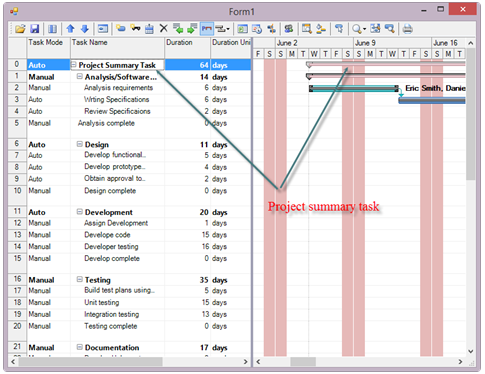
Task: Move task down with blue arrow
Action: (85, 29)
